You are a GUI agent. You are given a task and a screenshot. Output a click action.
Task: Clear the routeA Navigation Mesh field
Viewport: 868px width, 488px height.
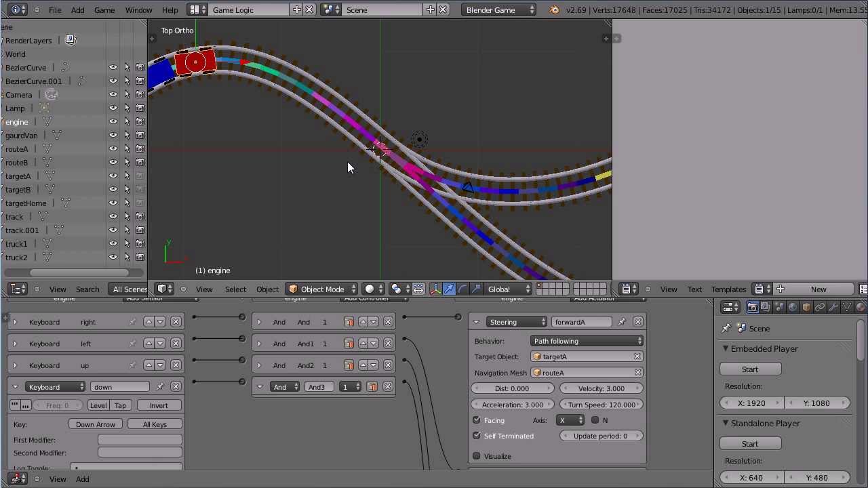pos(637,373)
